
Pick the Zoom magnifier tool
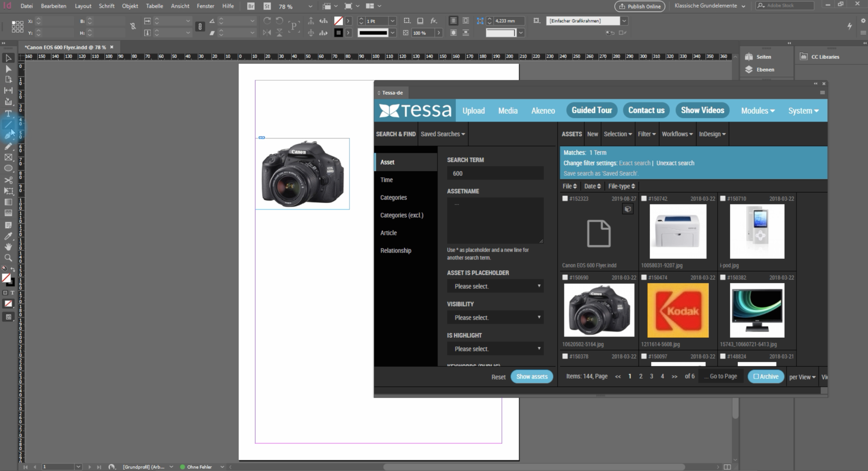[8, 258]
